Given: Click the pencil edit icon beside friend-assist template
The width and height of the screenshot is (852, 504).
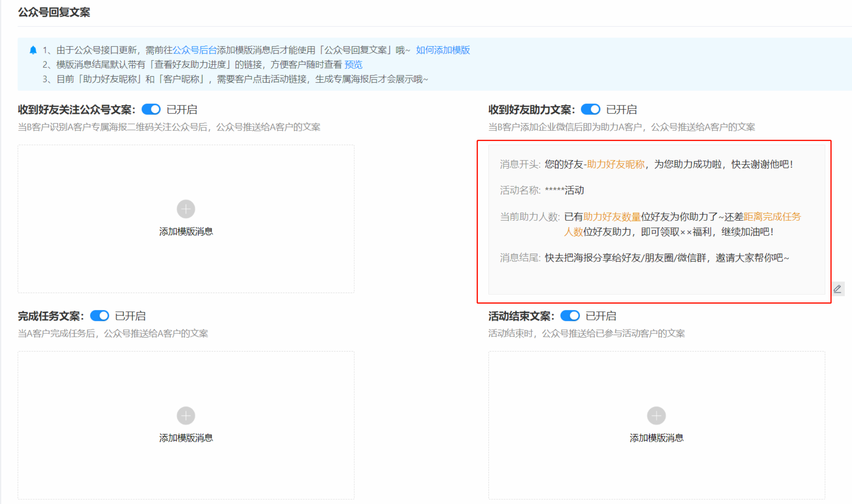Looking at the screenshot, I should [x=838, y=289].
